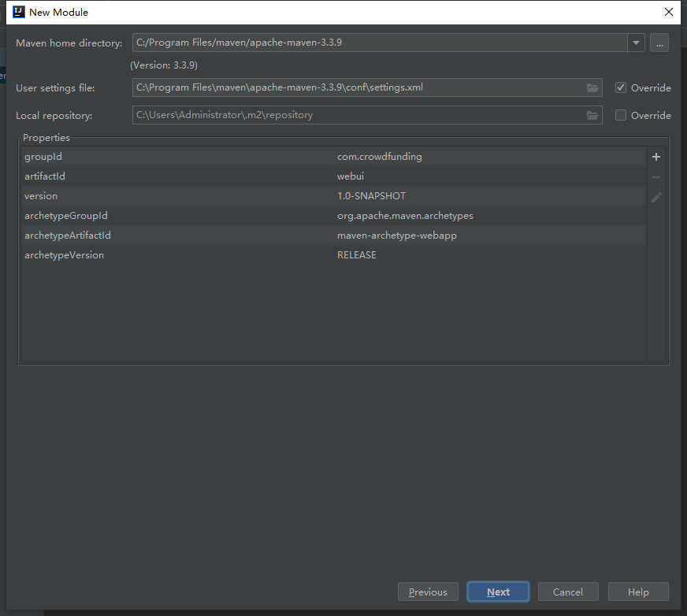Browse folder icon in User settings file field
This screenshot has height=616, width=687.
pyautogui.click(x=592, y=87)
